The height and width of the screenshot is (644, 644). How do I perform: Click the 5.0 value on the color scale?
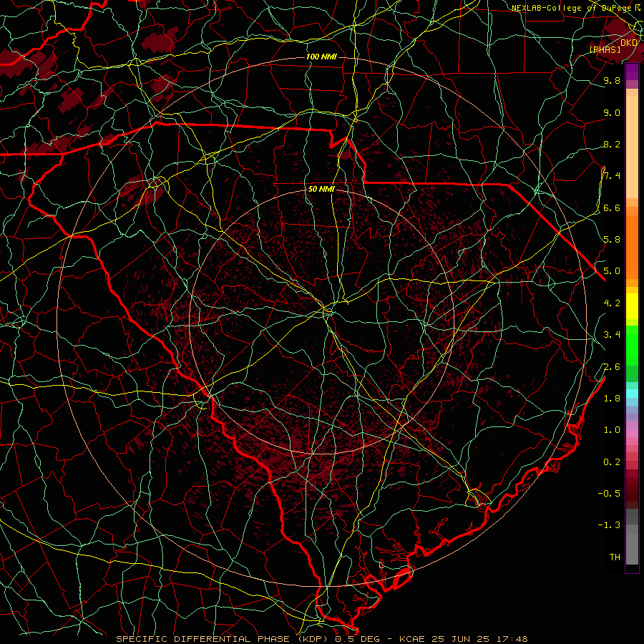[x=612, y=271]
